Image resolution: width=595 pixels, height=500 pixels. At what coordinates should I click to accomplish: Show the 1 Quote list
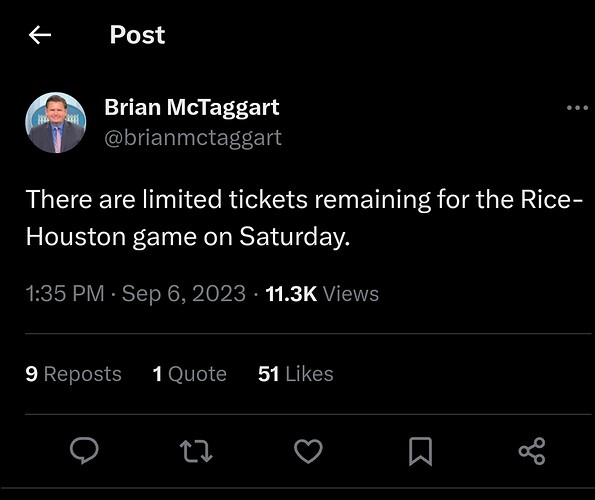click(x=189, y=374)
